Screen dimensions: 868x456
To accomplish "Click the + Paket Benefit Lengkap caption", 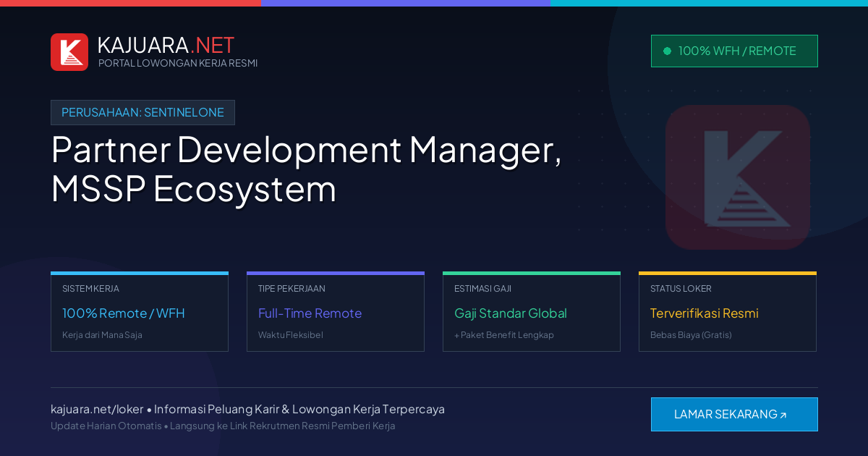I will click(504, 335).
